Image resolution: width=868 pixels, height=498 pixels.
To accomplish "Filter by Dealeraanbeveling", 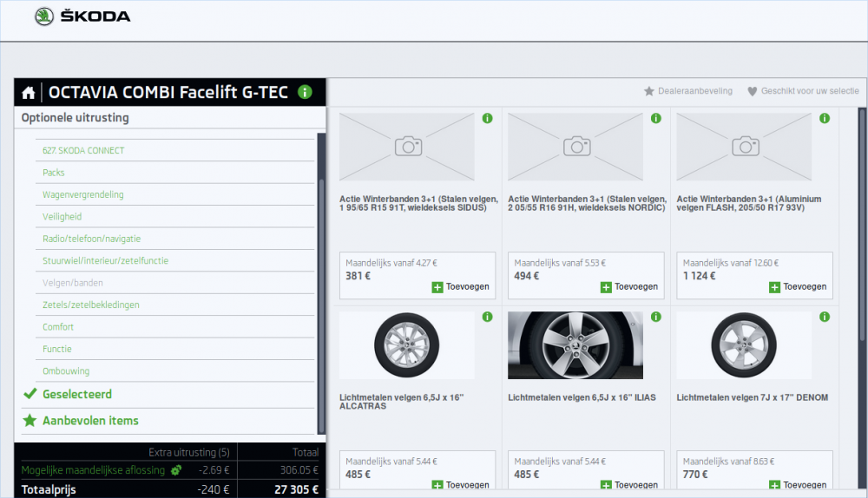I will [x=688, y=91].
